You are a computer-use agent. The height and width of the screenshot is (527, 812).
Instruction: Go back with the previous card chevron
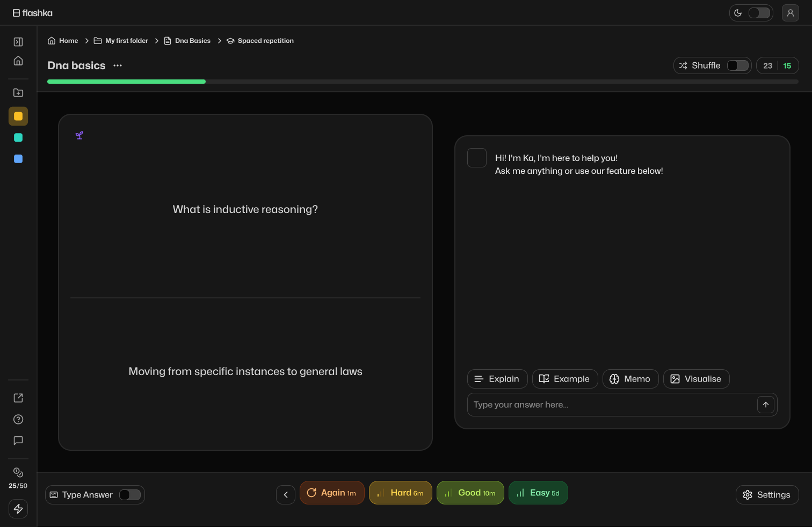click(x=285, y=494)
